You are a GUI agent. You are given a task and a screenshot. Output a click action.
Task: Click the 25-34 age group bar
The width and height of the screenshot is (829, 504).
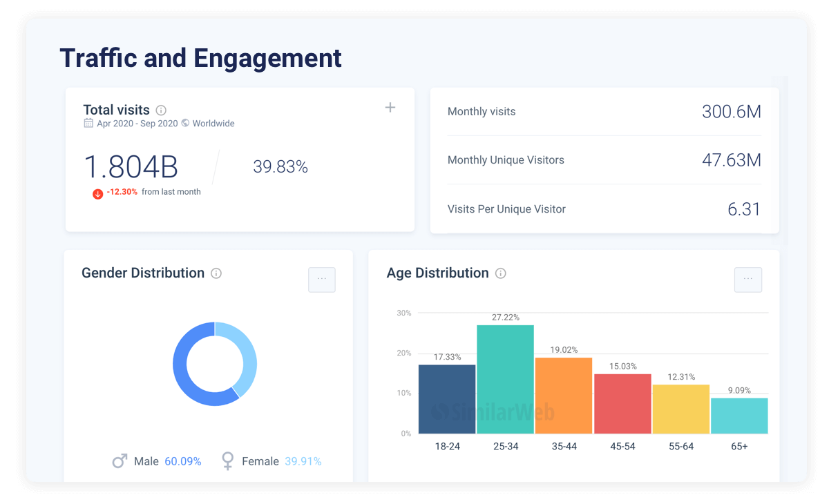[505, 380]
